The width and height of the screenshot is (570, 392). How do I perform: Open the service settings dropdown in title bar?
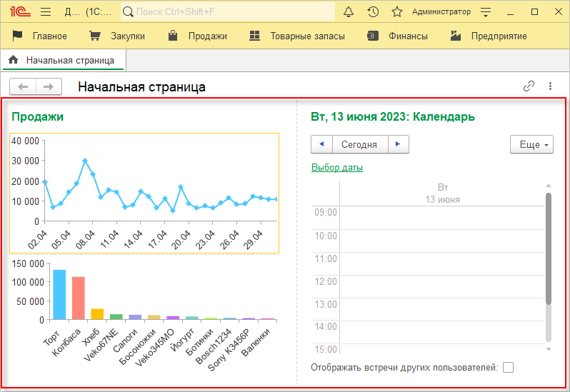click(486, 12)
